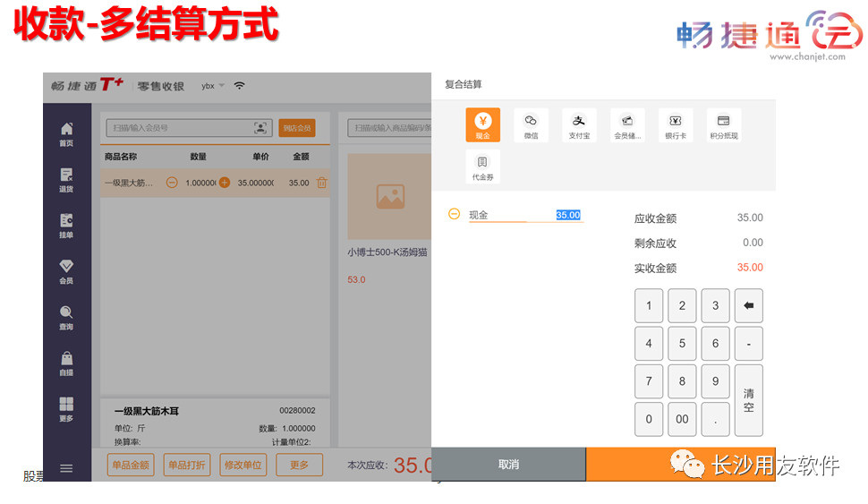Select 代金券 voucher payment method
The height and width of the screenshot is (504, 868).
coord(482,167)
